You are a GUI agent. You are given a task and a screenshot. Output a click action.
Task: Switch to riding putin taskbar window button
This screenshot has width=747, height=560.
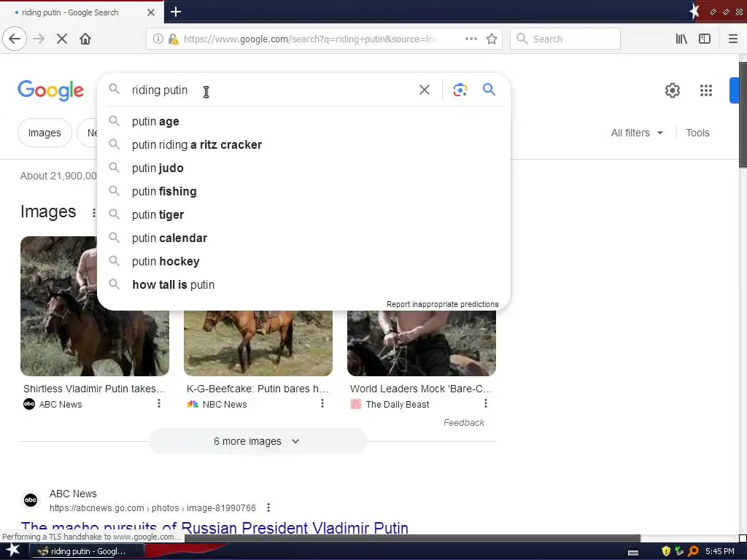[x=88, y=551]
